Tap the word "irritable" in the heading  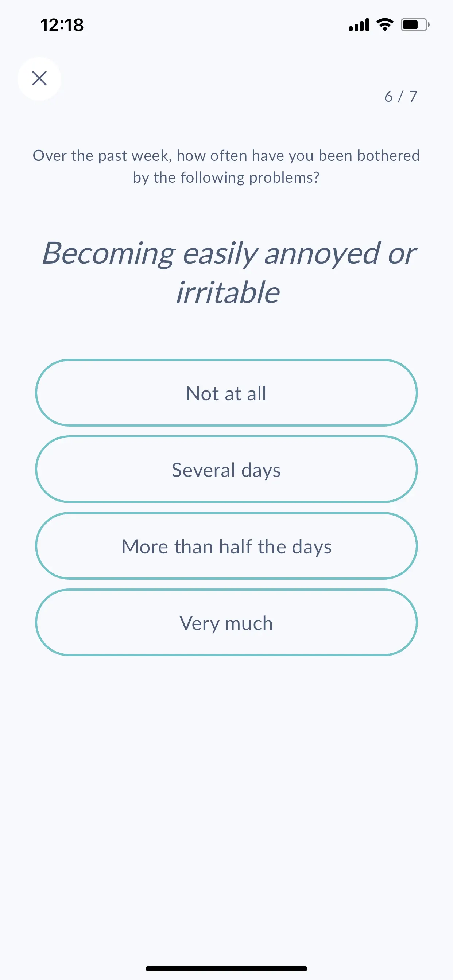coord(228,292)
